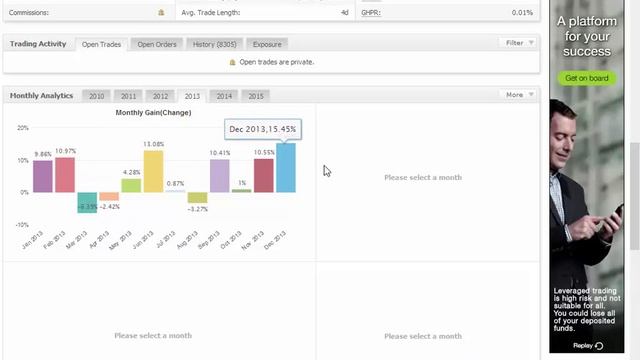Select the 2010 monthly analytics tab
Screen dimensions: 640x360
(x=96, y=96)
